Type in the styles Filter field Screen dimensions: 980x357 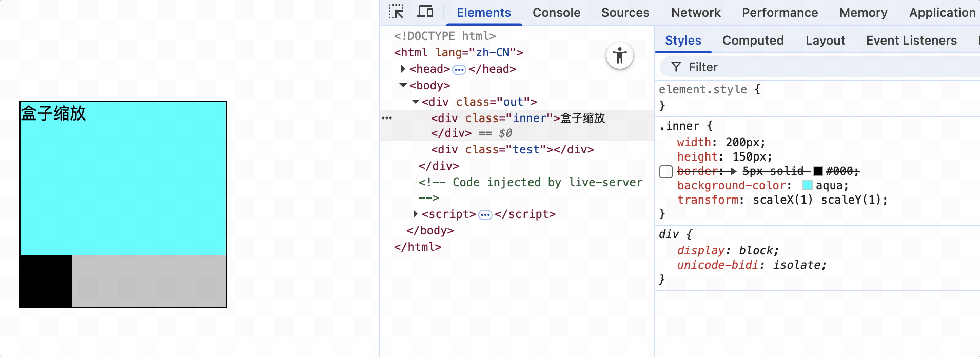click(821, 67)
